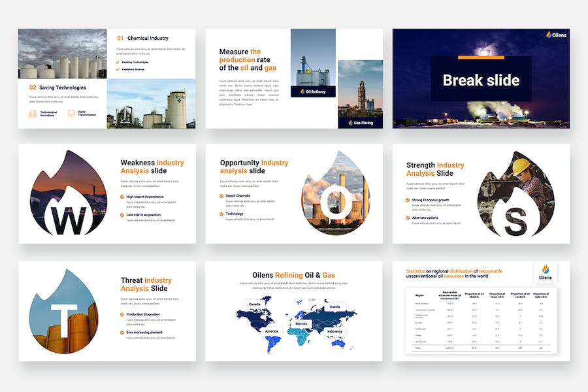The width and height of the screenshot is (588, 392).
Task: Click the Oilens logo card on statistics slide
Action: pyautogui.click(x=545, y=271)
